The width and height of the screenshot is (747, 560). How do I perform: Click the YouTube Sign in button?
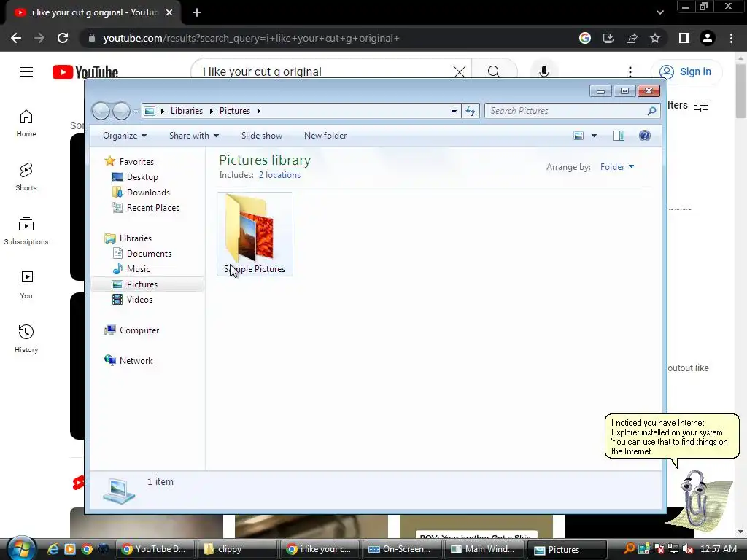686,72
